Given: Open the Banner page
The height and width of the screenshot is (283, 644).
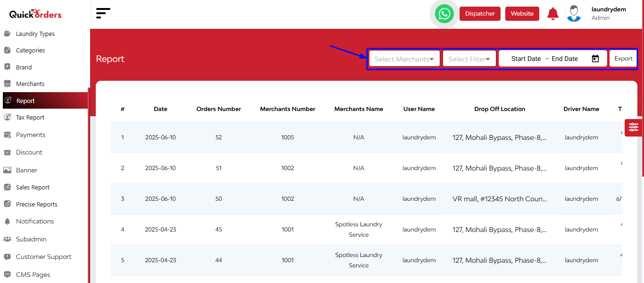Looking at the screenshot, I should tap(26, 170).
